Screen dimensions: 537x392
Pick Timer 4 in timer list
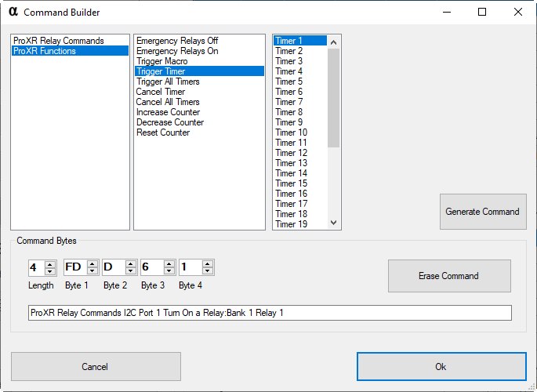click(300, 71)
